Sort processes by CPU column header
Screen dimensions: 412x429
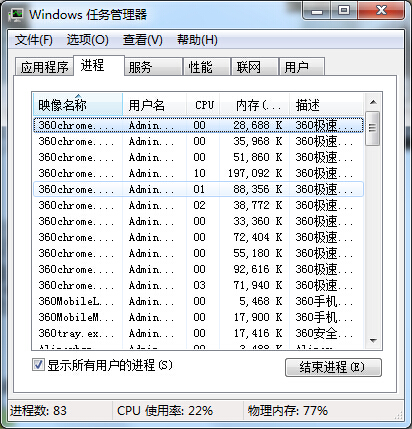pos(203,105)
